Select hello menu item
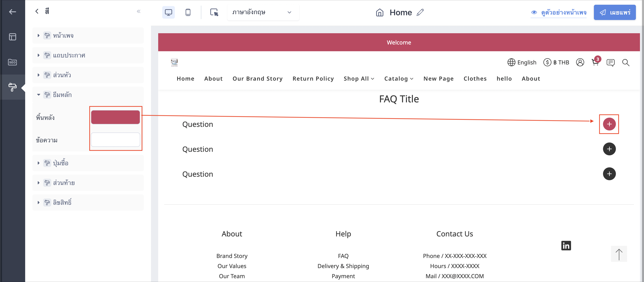 point(504,78)
